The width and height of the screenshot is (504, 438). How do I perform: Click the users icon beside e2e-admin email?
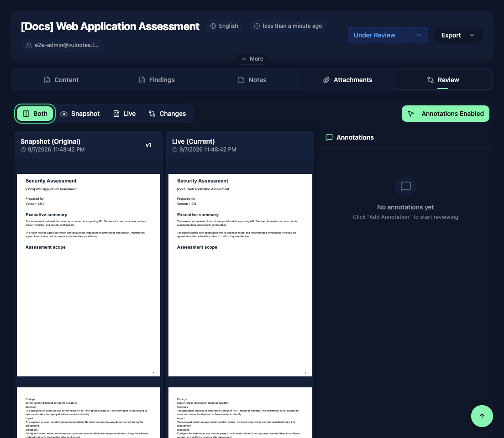[x=29, y=45]
